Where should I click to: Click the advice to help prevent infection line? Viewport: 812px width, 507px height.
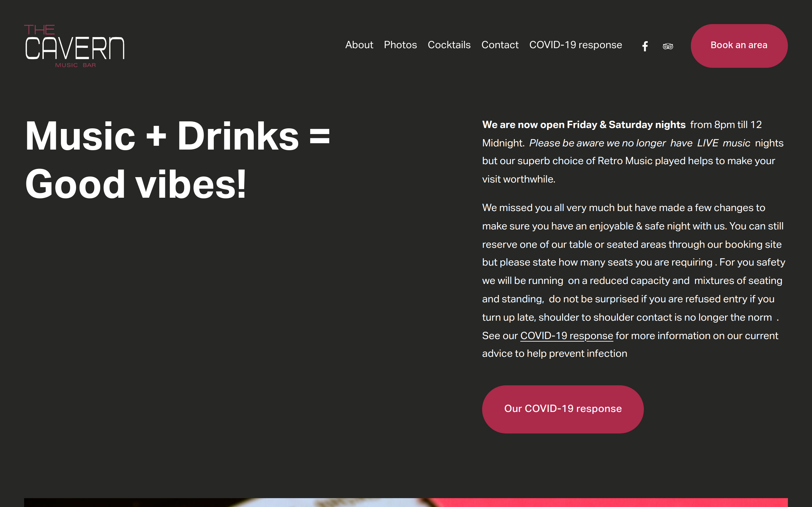pyautogui.click(x=554, y=354)
